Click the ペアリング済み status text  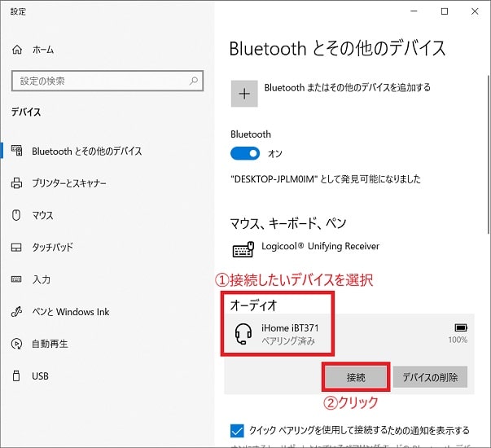(288, 340)
